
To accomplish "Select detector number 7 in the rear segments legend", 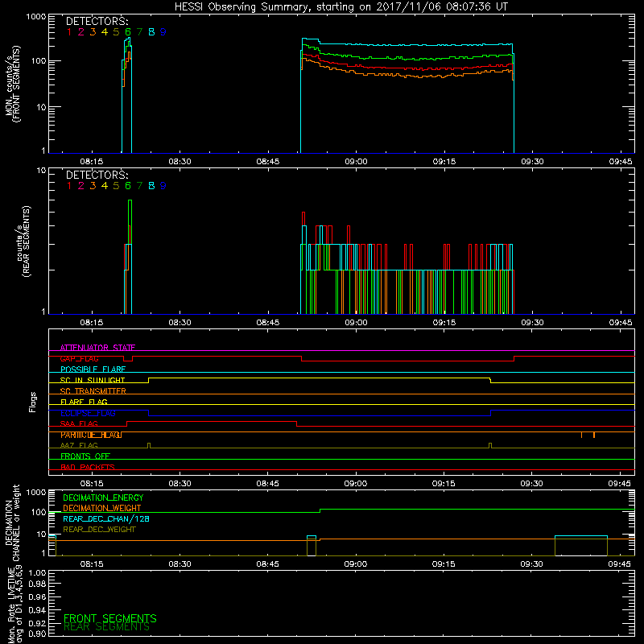I will tap(139, 186).
